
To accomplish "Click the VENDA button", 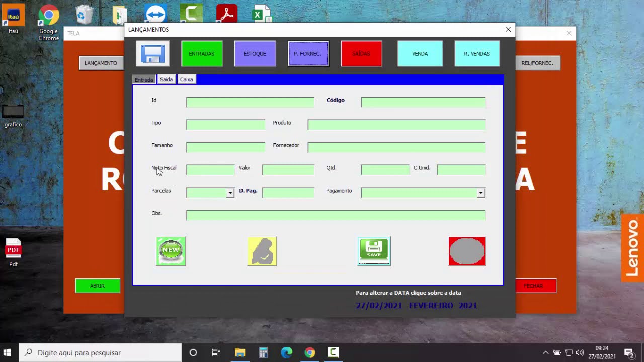I will click(x=420, y=54).
